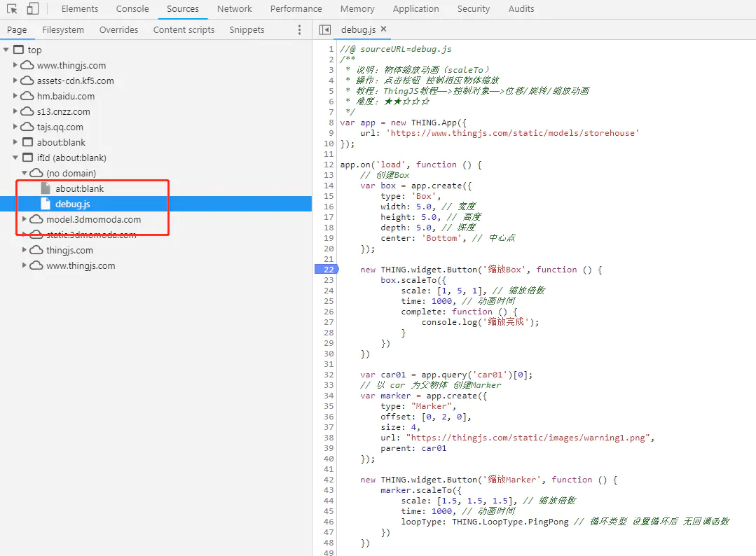756x556 pixels.
Task: Set a breakpoint on line 23
Action: [329, 280]
